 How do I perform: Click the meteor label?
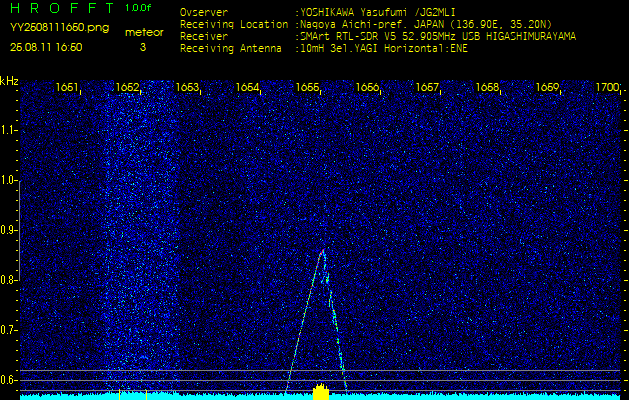(144, 33)
